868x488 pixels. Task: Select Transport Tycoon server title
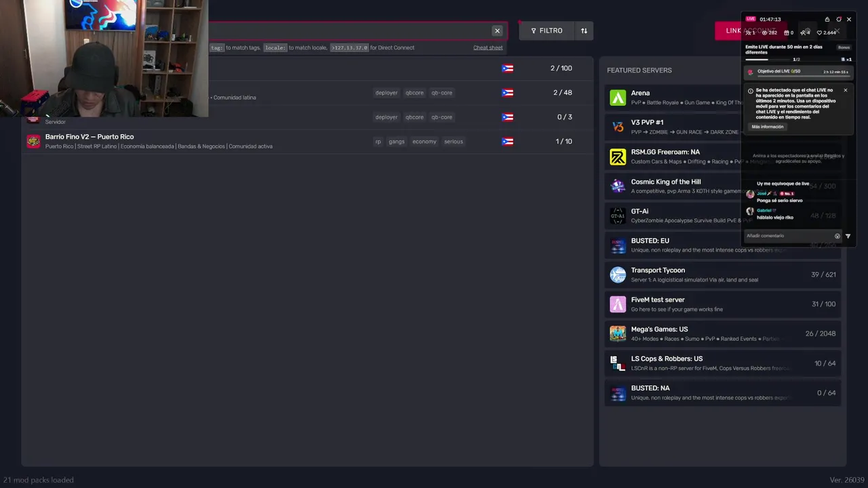[x=658, y=270]
